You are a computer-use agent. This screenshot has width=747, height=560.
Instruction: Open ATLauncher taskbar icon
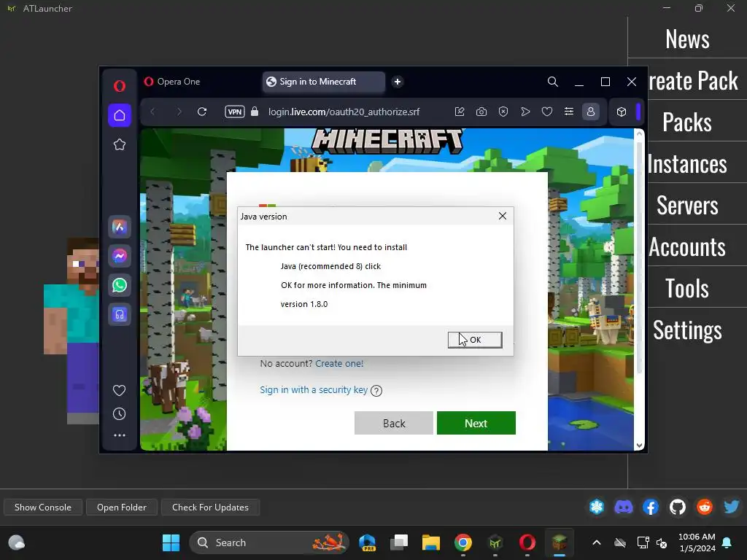(x=495, y=542)
